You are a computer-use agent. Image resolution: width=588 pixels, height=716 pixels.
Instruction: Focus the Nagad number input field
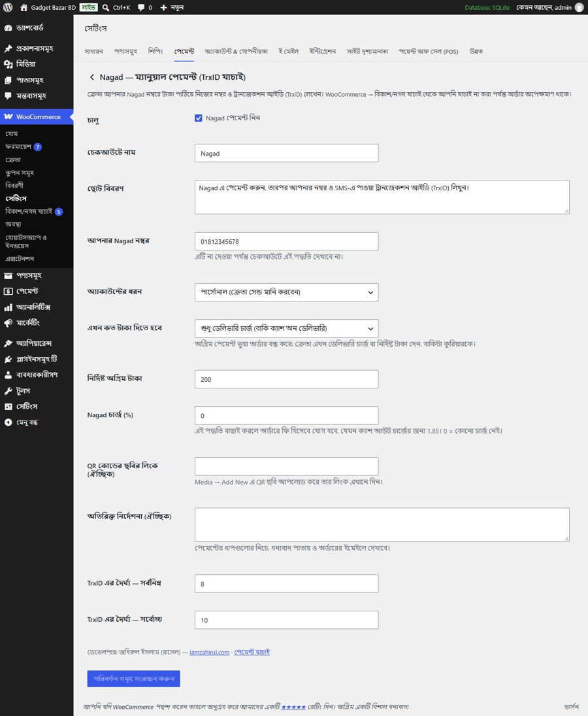[286, 241]
